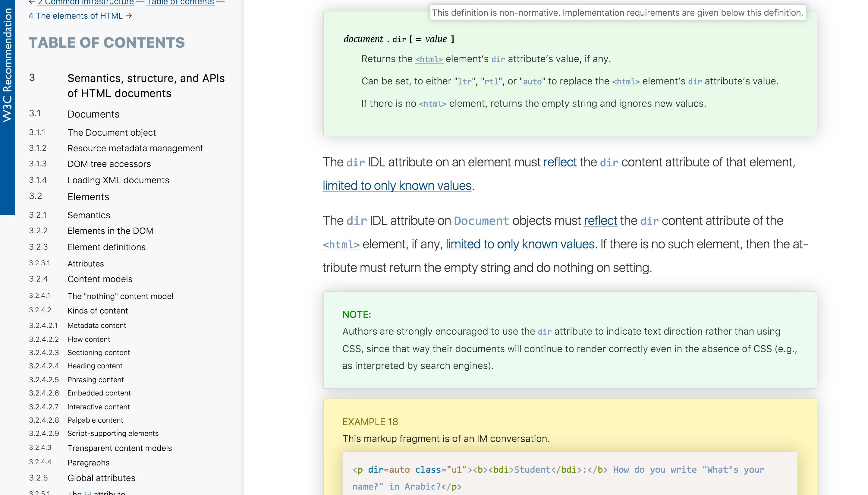Open first 'limited to only known values' link
The height and width of the screenshot is (495, 868).
pos(397,186)
